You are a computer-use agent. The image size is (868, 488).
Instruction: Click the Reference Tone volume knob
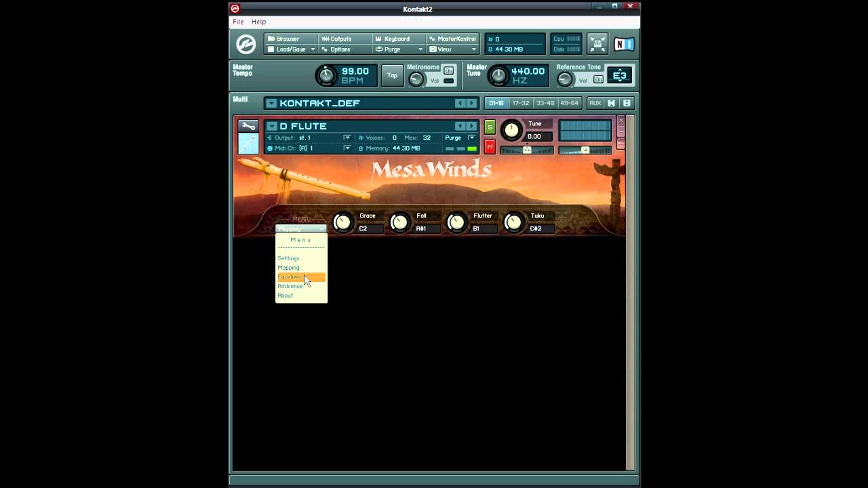(x=565, y=79)
